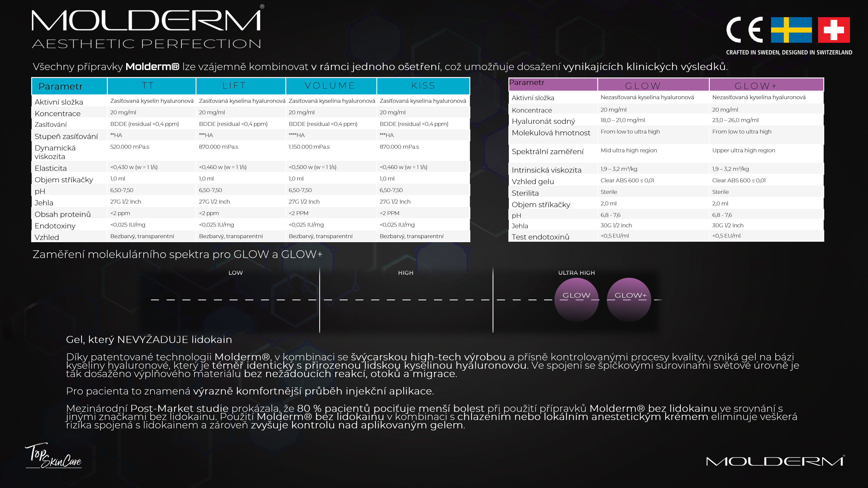Click the Top SkinCare logo
The image size is (868, 488).
tap(53, 456)
